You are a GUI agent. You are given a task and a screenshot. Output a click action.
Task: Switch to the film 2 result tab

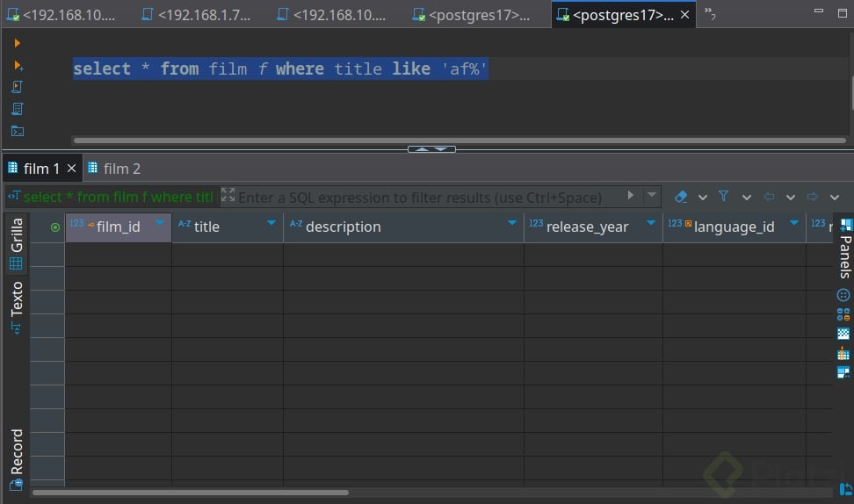[x=114, y=169]
